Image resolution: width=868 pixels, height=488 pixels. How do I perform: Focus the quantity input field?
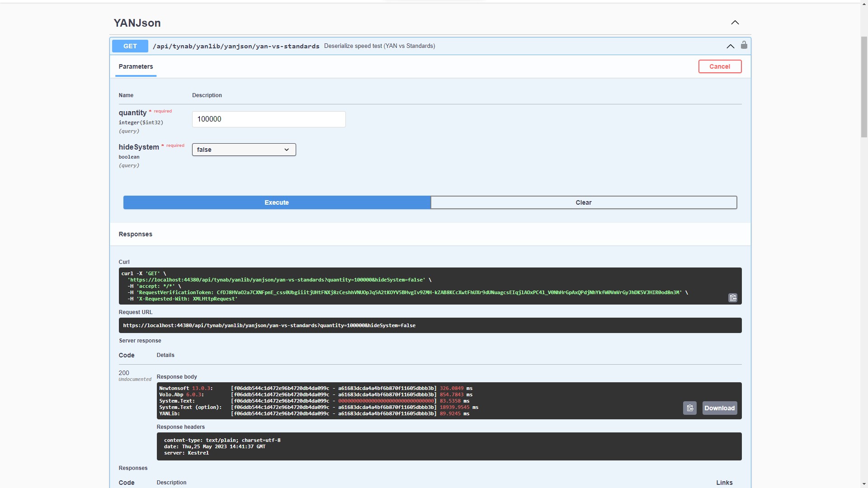point(269,119)
